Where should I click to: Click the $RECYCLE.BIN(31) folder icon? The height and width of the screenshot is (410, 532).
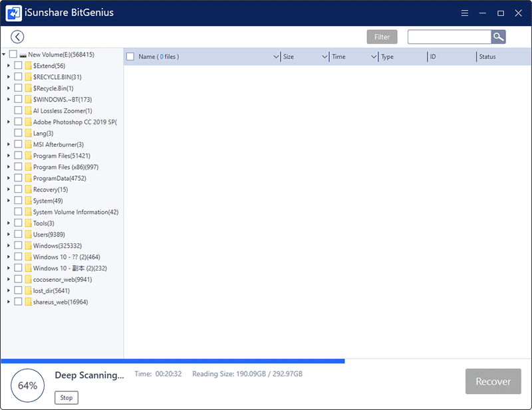(x=28, y=76)
